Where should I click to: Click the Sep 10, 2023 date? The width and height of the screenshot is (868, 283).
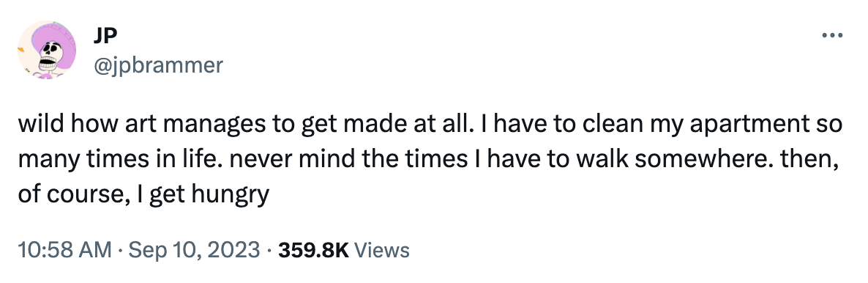(194, 250)
